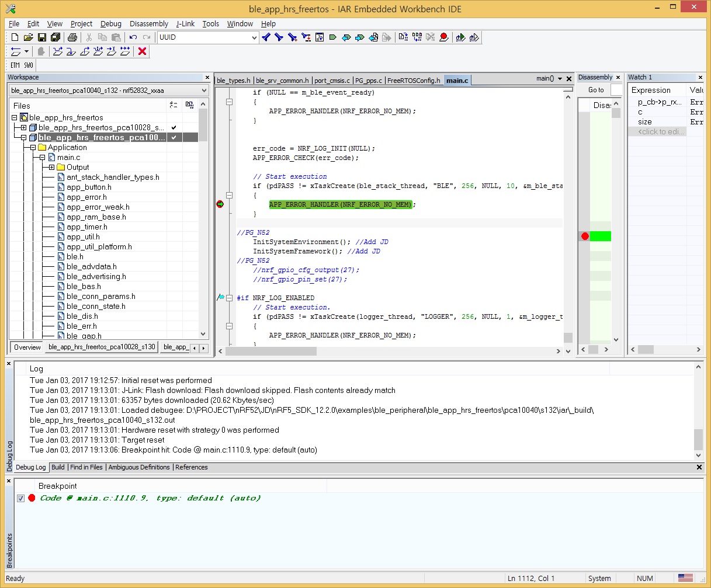The image size is (711, 588).
Task: Open the File menu
Action: (x=14, y=24)
